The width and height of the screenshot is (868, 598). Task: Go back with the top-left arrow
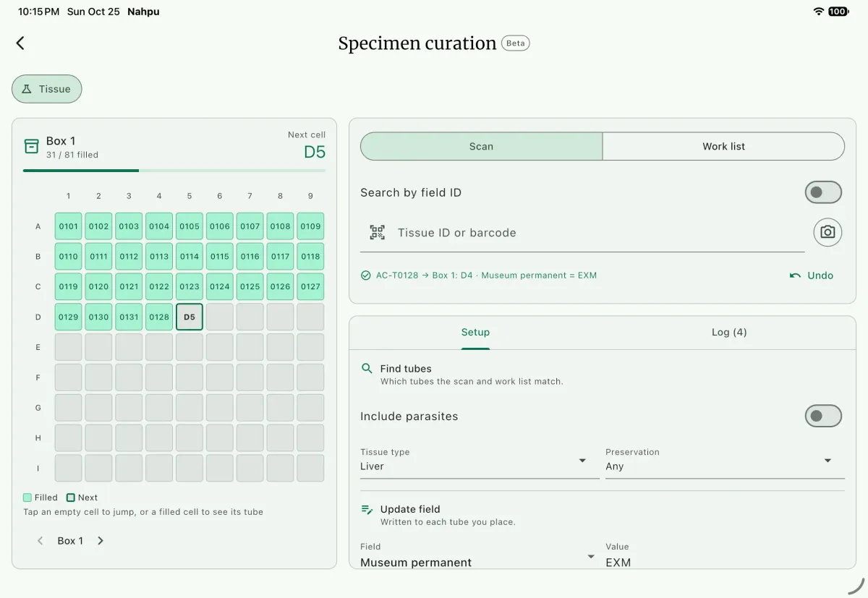(x=20, y=43)
